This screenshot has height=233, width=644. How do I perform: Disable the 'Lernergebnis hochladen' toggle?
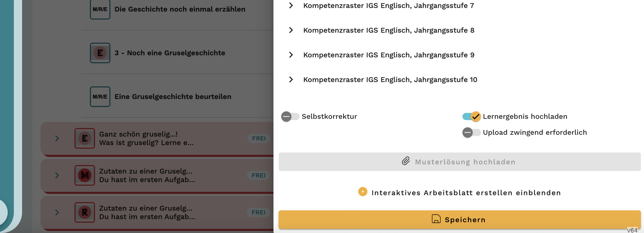471,116
